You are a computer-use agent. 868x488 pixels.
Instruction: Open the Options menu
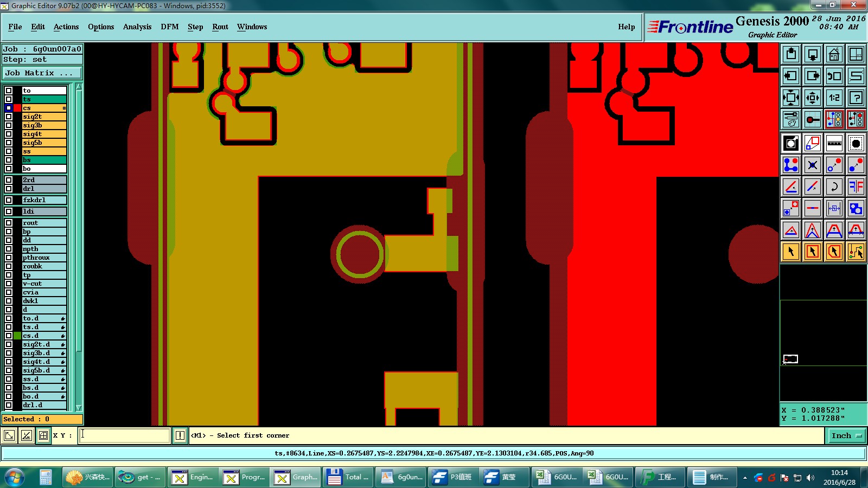[101, 27]
